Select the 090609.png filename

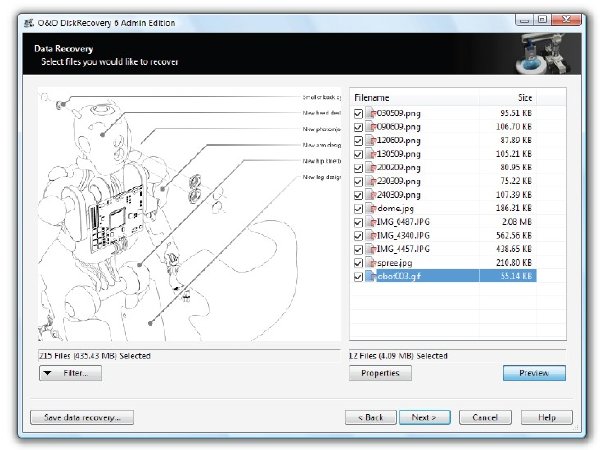pyautogui.click(x=399, y=127)
